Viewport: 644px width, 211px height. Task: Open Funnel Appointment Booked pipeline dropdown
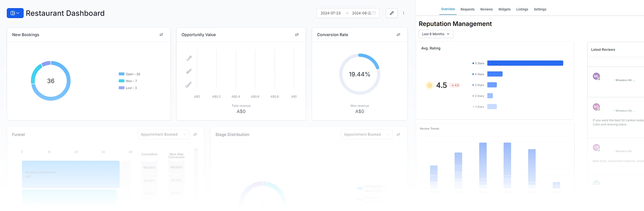(163, 135)
